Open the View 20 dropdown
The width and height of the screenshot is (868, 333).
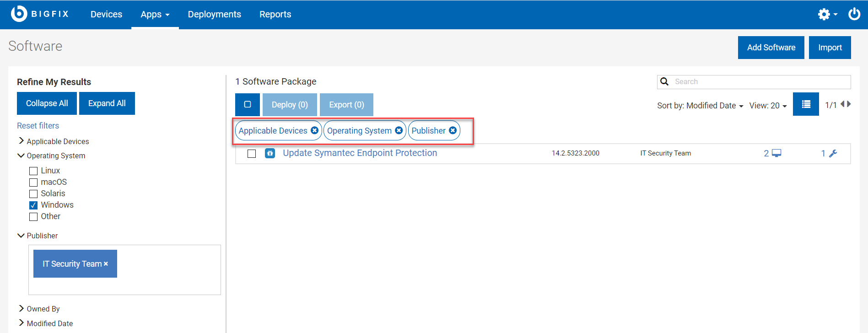[x=768, y=106]
